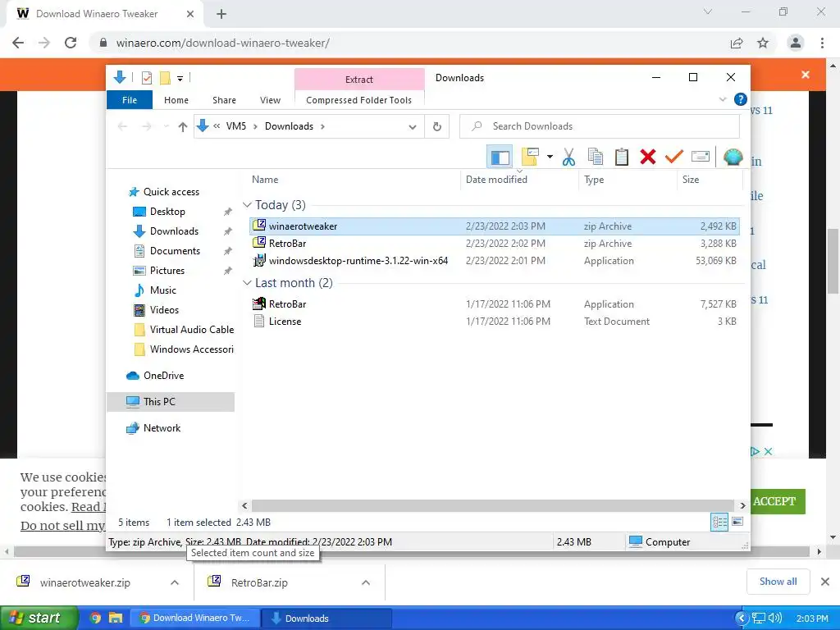Sort by the Size column header
The image size is (840, 630).
tap(710, 180)
